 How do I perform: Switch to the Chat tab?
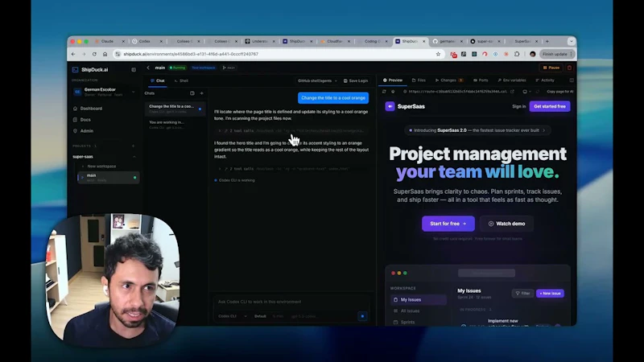pyautogui.click(x=157, y=81)
